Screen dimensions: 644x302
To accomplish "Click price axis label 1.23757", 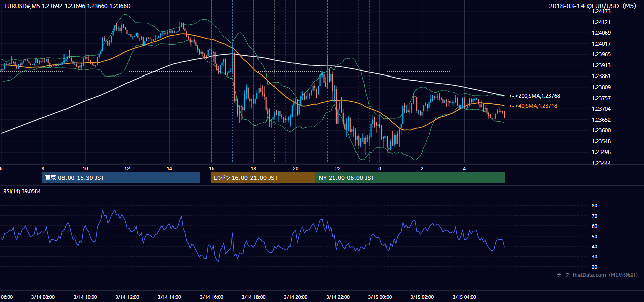I will coord(602,98).
